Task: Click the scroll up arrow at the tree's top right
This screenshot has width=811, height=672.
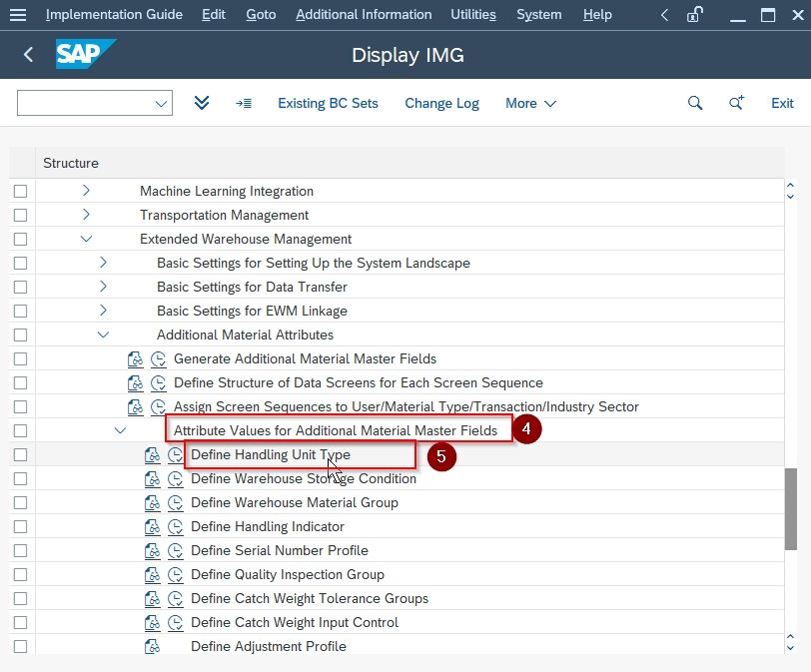Action: click(790, 185)
